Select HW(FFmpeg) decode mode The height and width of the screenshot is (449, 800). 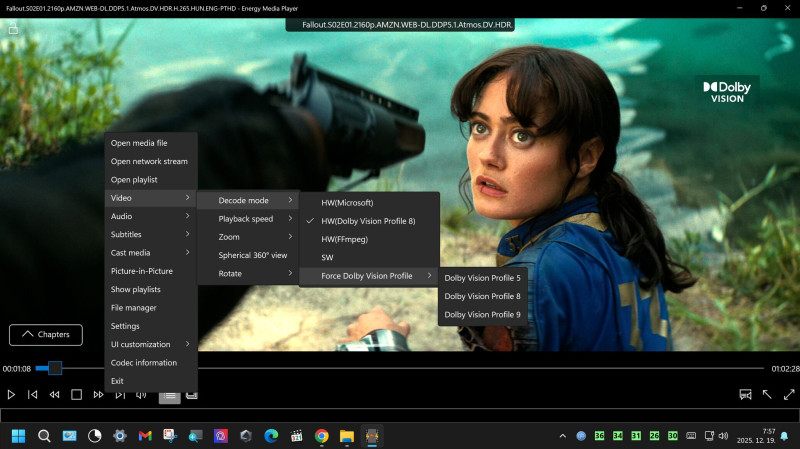(x=369, y=239)
